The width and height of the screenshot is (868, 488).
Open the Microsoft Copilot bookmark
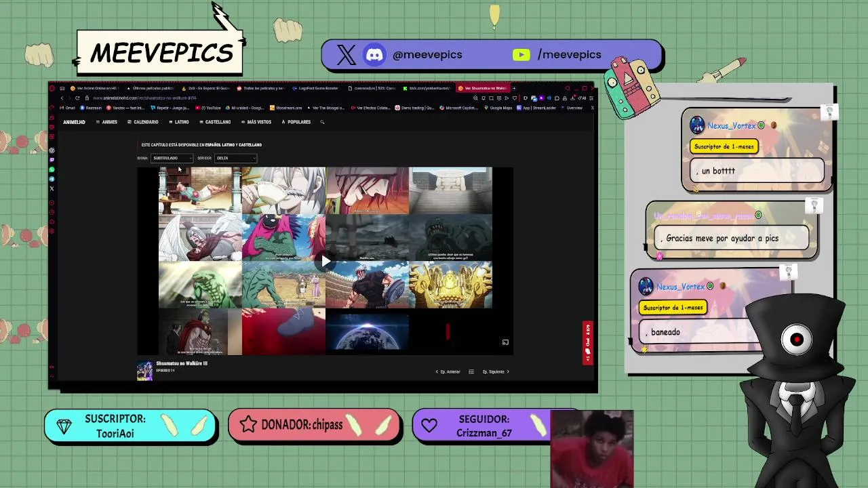point(458,108)
